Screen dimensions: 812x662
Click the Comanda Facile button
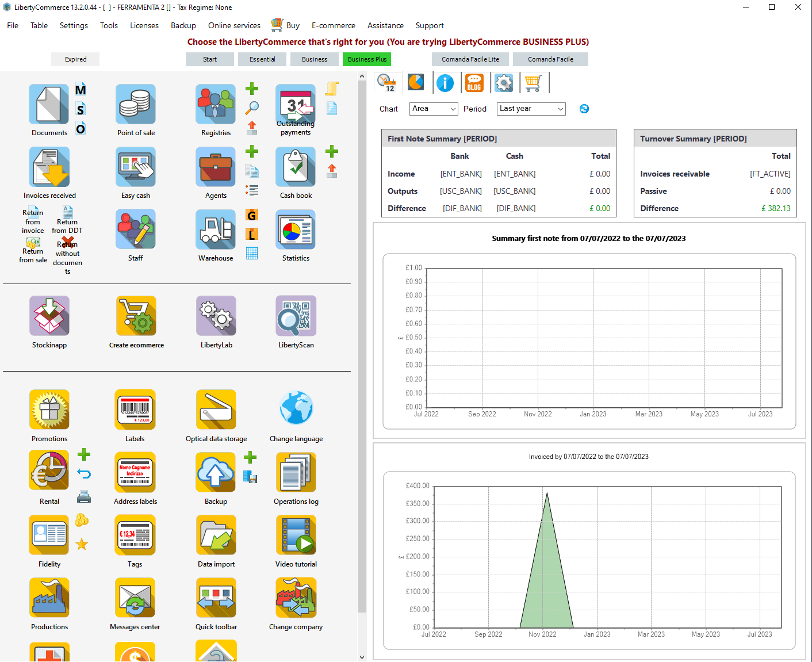550,59
